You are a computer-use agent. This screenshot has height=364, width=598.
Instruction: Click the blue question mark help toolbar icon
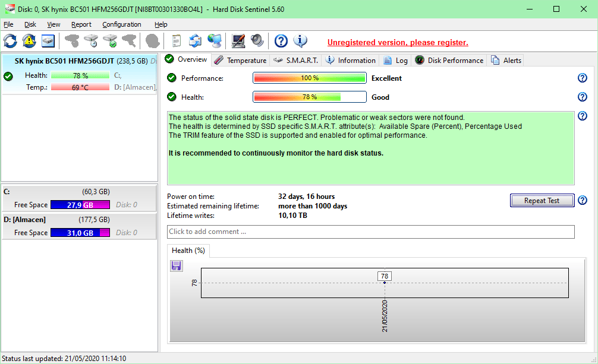pos(281,41)
